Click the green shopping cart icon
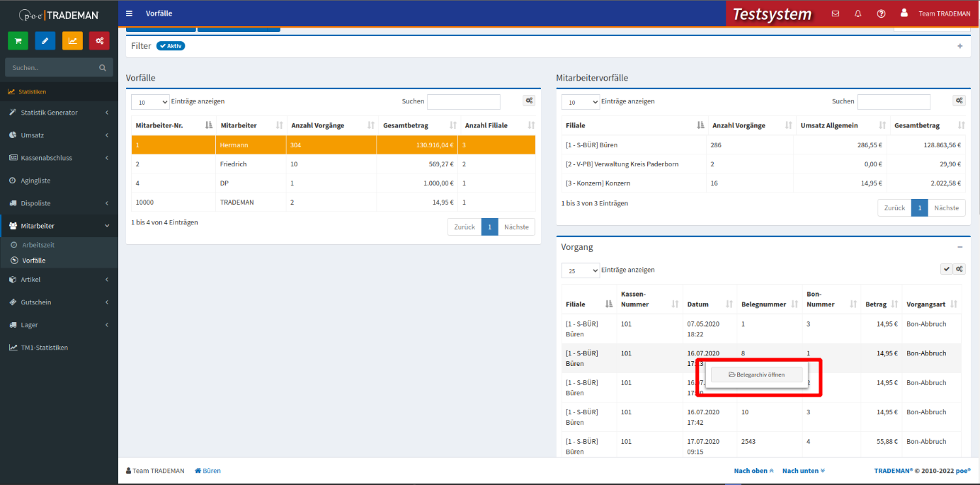 coord(18,41)
